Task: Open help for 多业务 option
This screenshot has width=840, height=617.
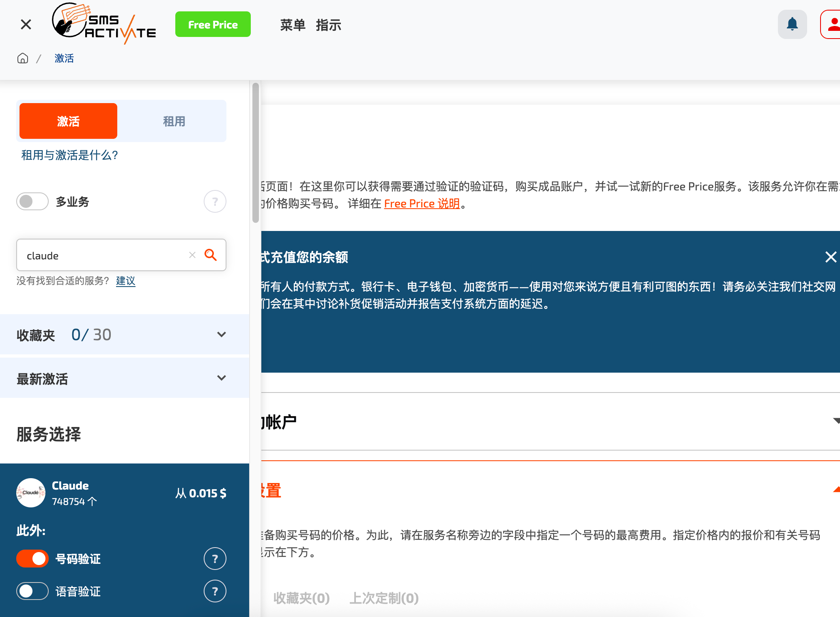Action: pos(215,201)
